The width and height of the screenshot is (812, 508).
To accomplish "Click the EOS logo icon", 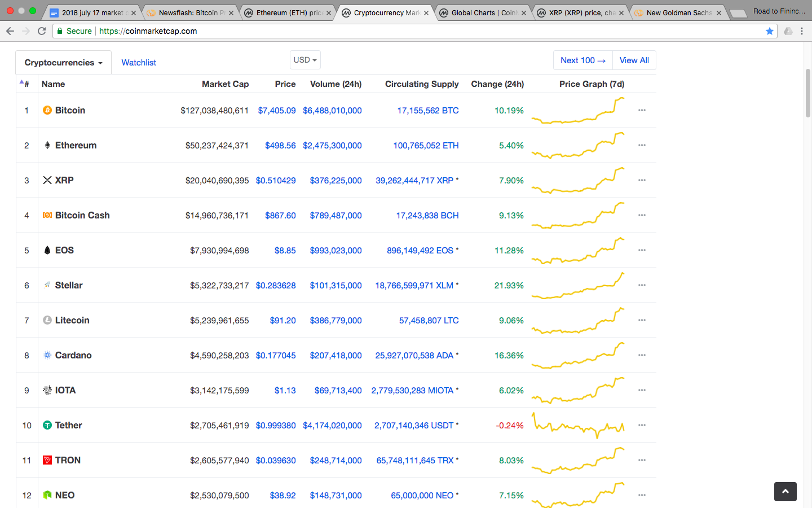I will coord(47,250).
